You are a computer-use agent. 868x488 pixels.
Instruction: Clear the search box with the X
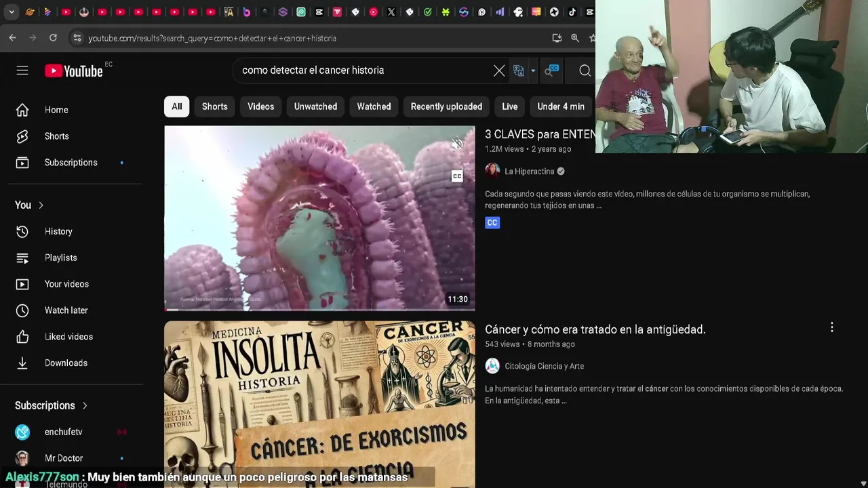(x=499, y=70)
